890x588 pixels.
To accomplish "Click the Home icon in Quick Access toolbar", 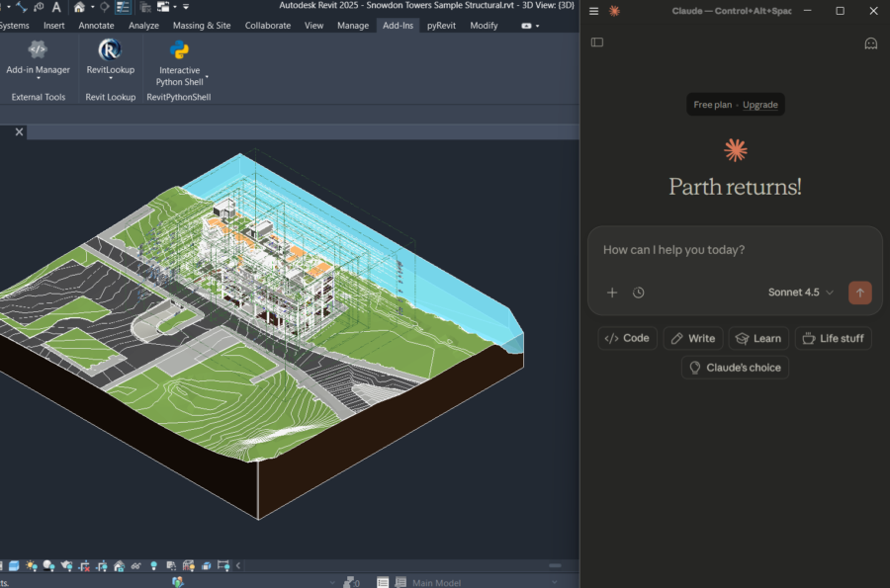I will tap(79, 8).
